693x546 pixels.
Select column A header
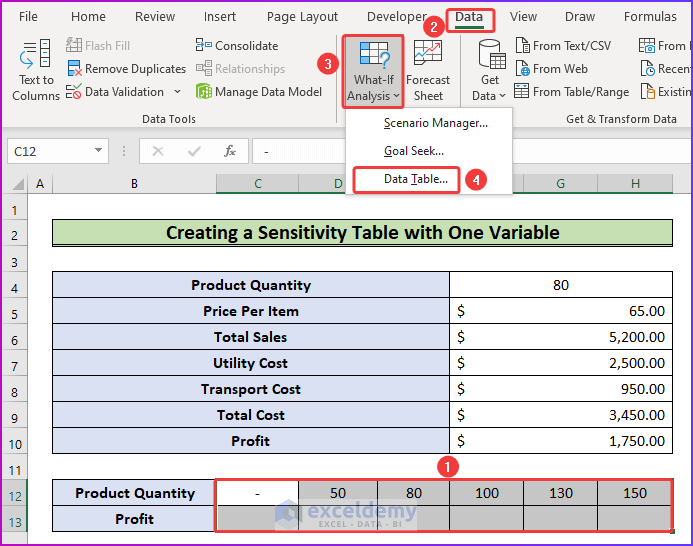click(40, 183)
